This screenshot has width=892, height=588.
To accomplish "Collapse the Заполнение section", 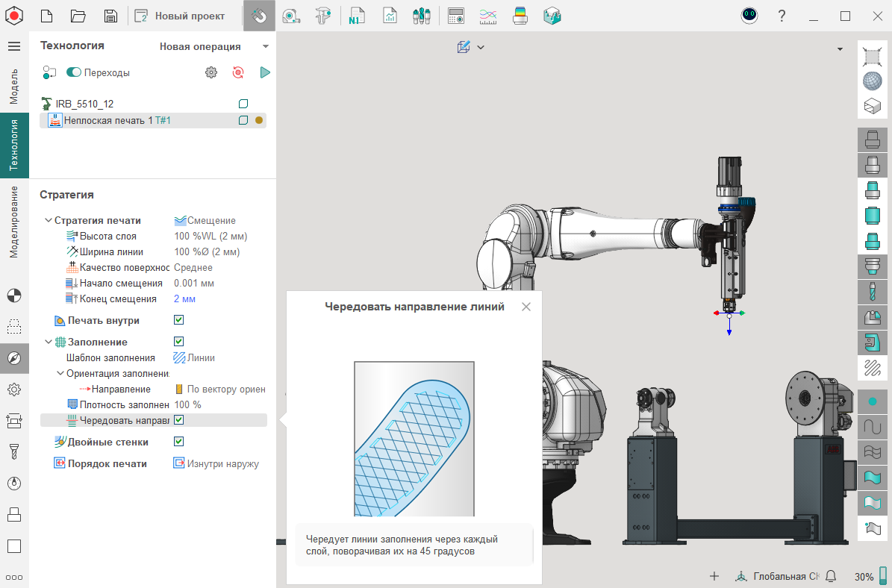I will coord(49,342).
